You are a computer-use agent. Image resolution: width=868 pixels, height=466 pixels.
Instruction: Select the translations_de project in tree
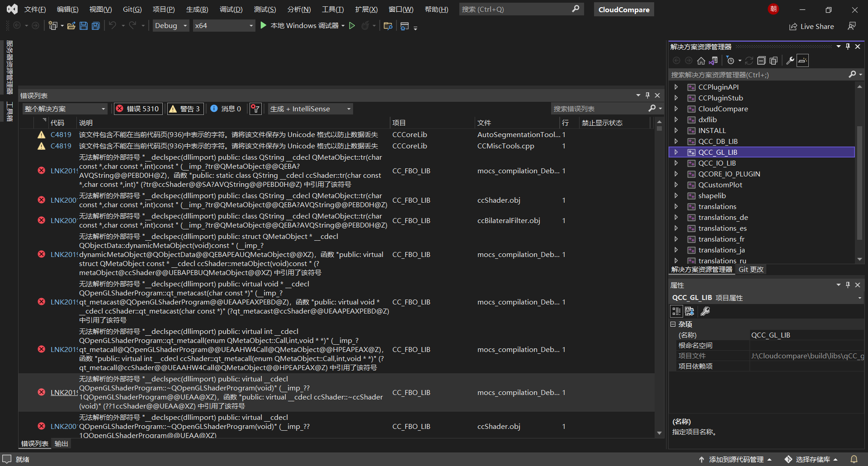[723, 217]
